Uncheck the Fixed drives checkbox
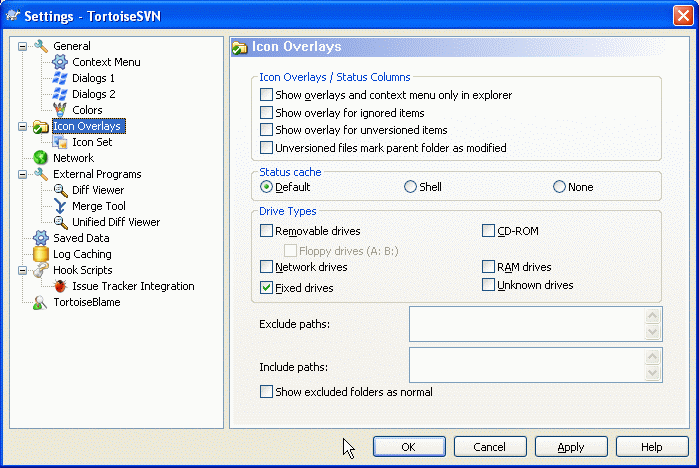The height and width of the screenshot is (468, 699). tap(266, 288)
